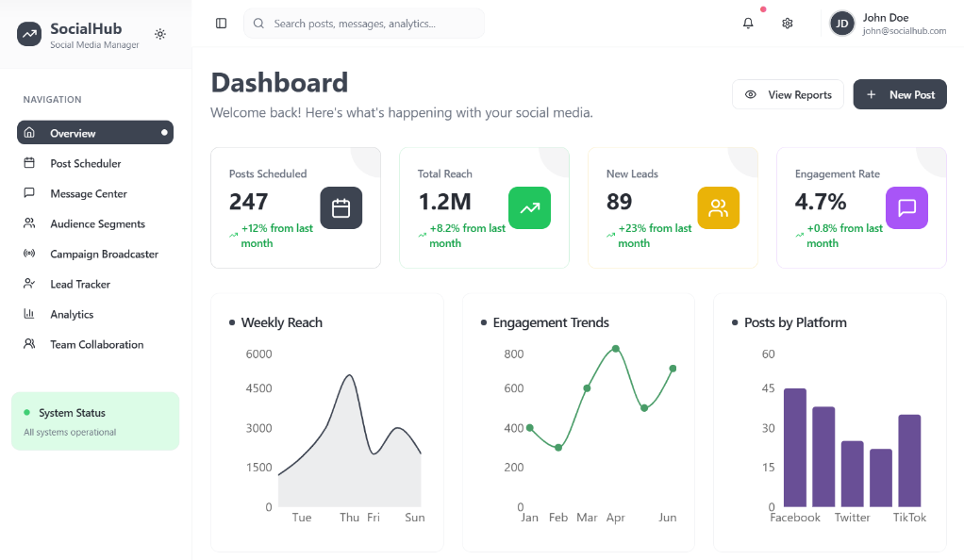Collapse the sidebar using the panel toggle
This screenshot has height=560, width=964.
point(220,23)
